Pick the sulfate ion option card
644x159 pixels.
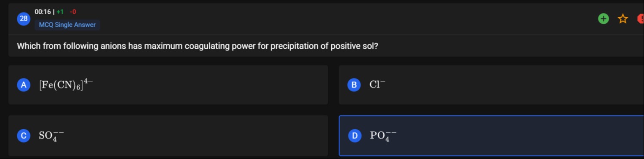(168, 136)
